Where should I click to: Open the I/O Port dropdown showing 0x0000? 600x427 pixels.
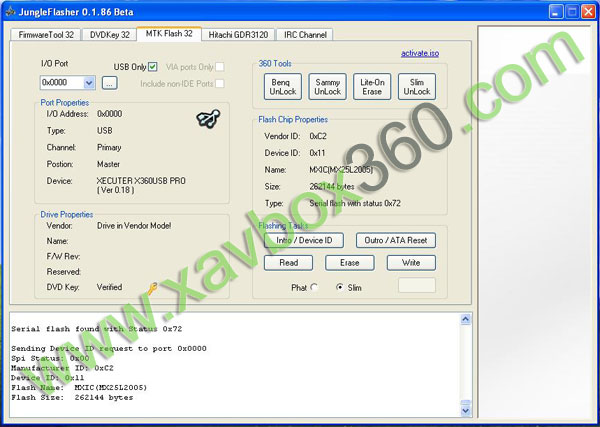click(68, 83)
